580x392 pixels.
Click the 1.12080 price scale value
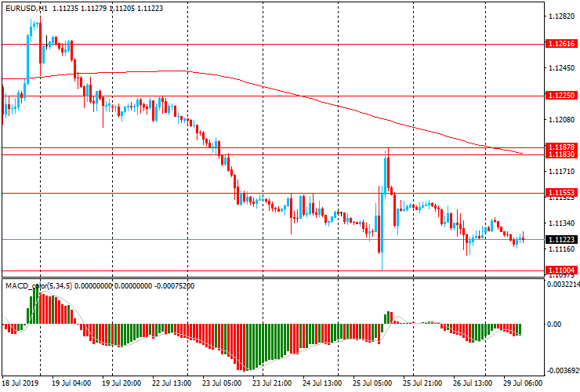pos(562,120)
